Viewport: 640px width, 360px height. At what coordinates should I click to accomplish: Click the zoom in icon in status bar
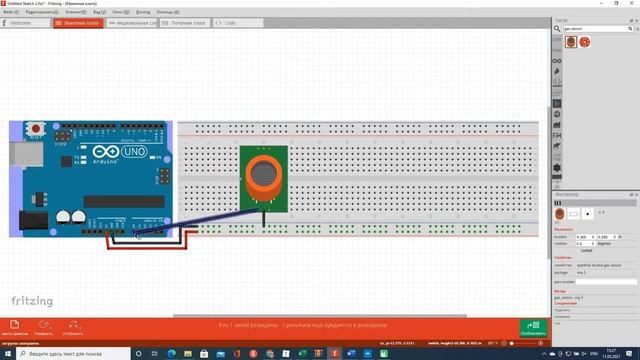pos(541,343)
